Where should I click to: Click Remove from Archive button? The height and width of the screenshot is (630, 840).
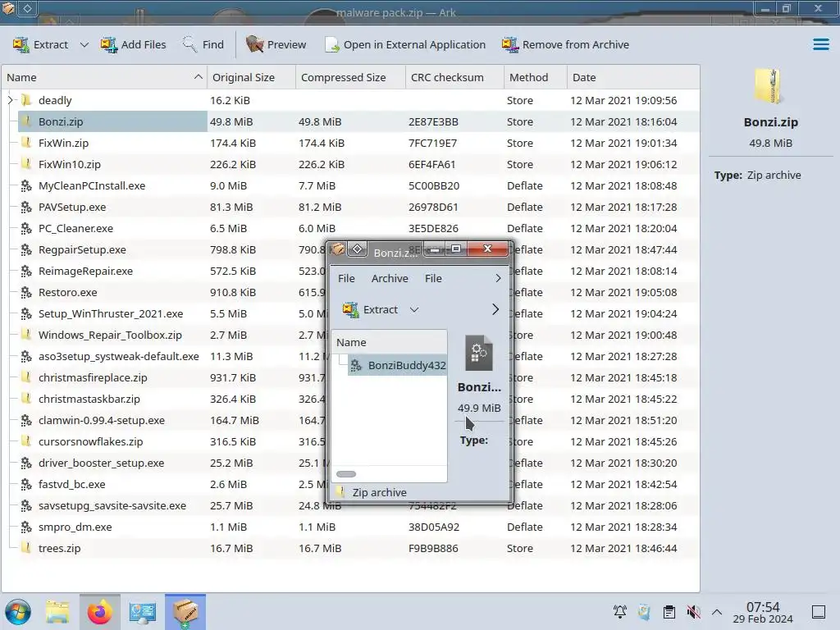pyautogui.click(x=566, y=44)
